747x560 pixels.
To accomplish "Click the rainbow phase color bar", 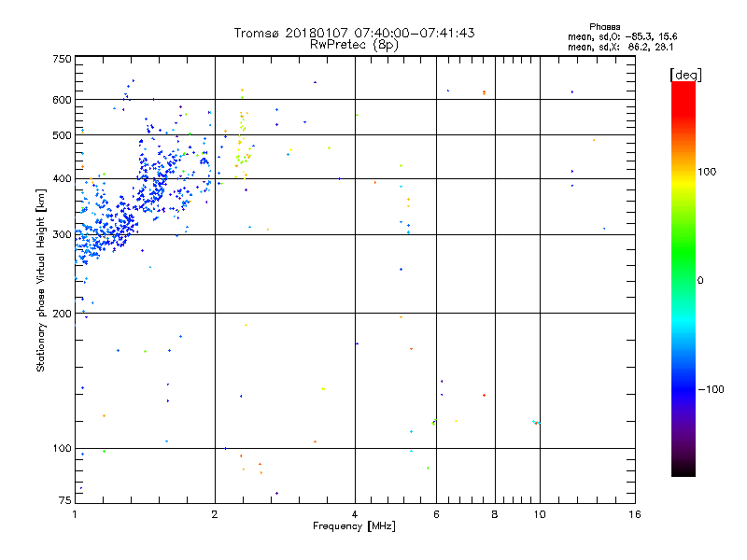I will click(684, 278).
